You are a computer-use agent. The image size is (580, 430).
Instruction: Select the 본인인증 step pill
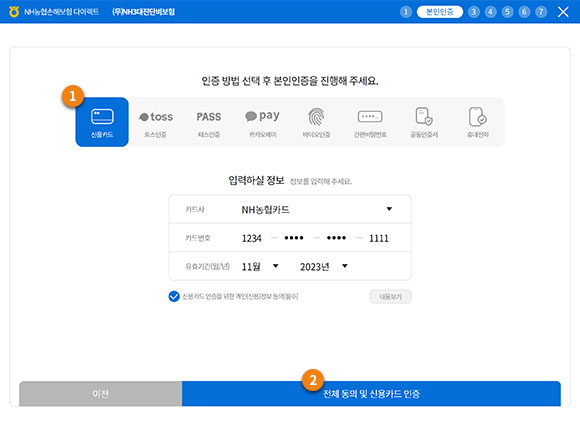pos(439,12)
